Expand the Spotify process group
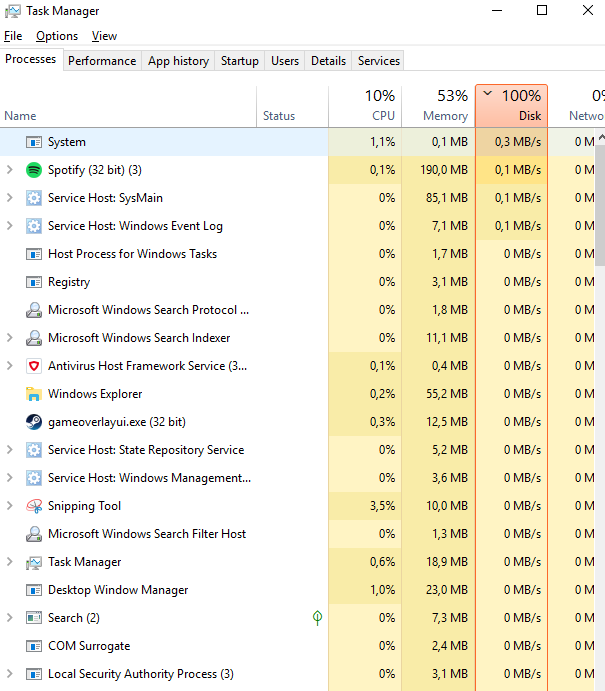 pos(10,170)
